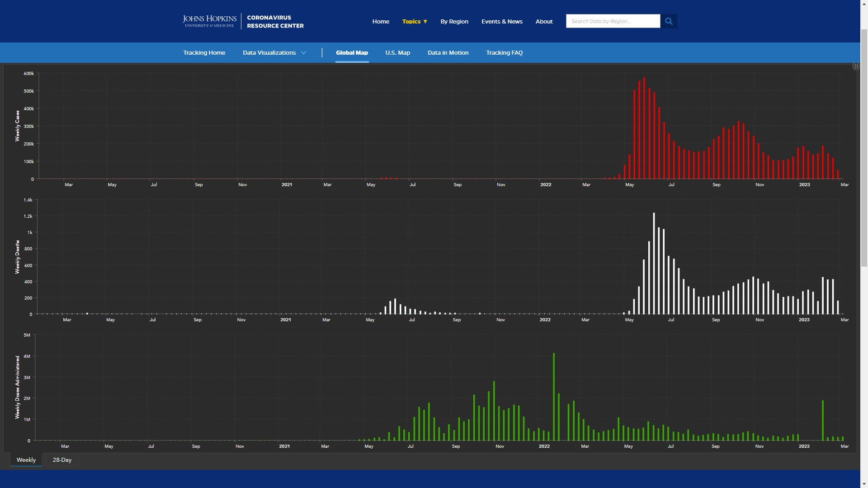Navigate to Events & News
Screen dimensions: 868x488
502,21
